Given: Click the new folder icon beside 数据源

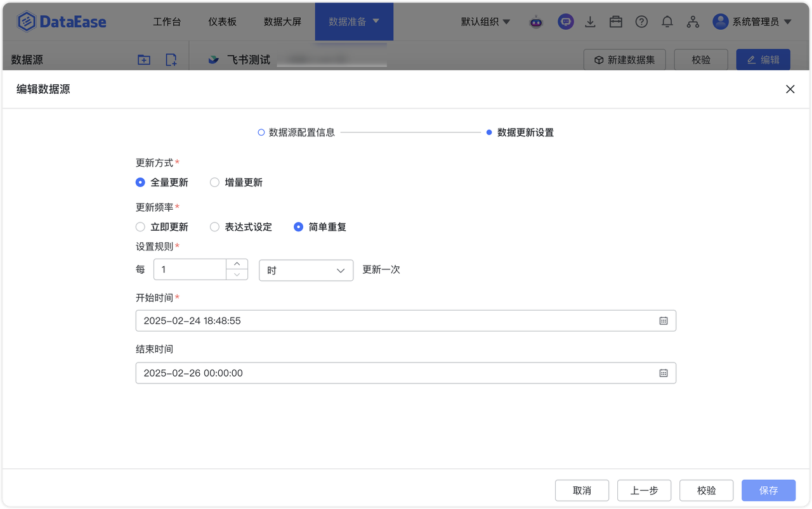Looking at the screenshot, I should (143, 59).
